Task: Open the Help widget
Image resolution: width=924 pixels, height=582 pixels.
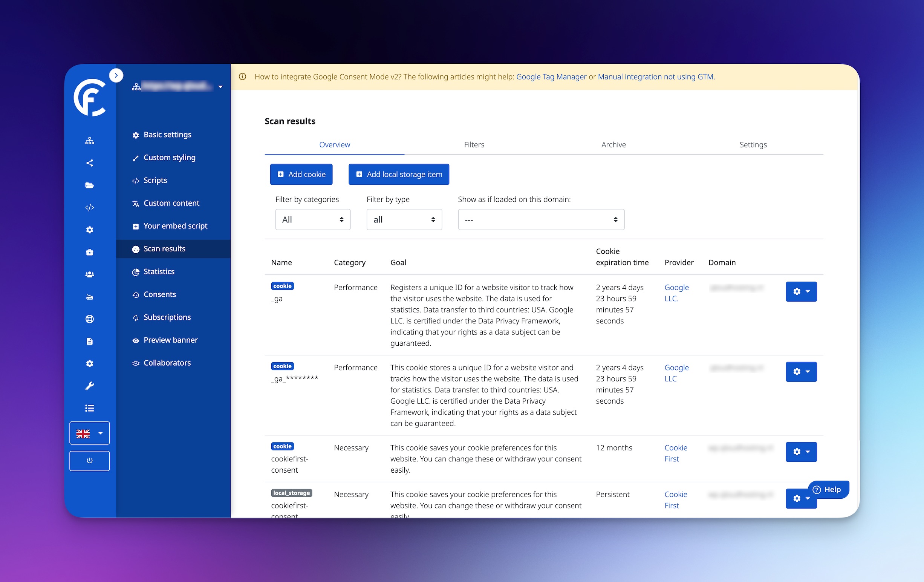Action: point(828,490)
